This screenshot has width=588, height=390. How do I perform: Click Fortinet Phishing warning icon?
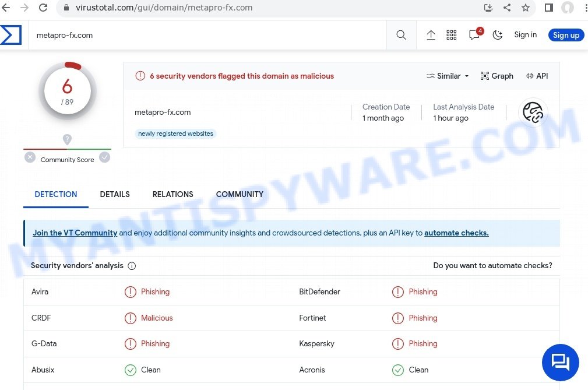pyautogui.click(x=398, y=318)
